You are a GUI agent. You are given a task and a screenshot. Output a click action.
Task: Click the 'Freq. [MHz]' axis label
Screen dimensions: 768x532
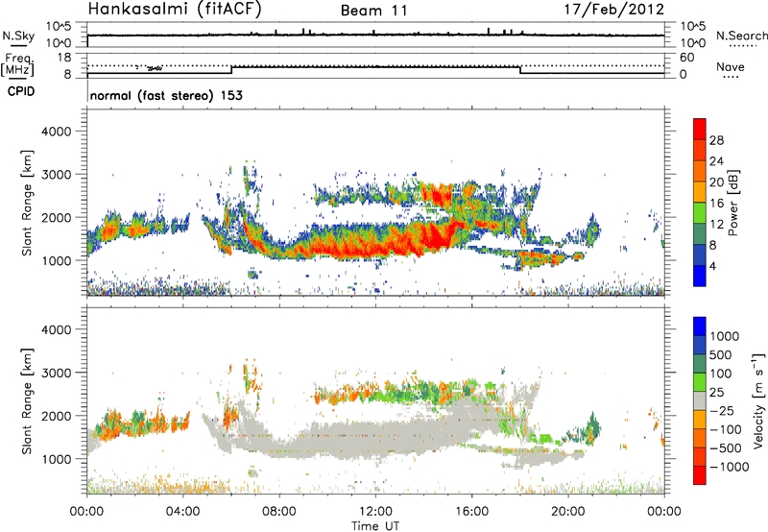tap(17, 65)
